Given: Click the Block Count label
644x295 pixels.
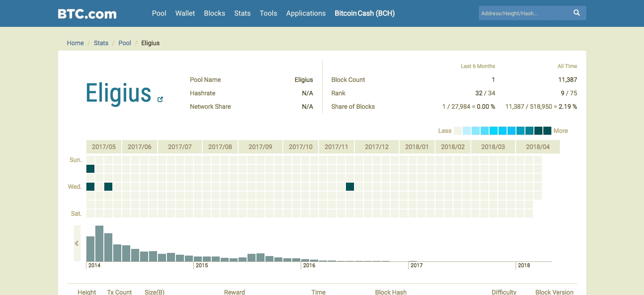Looking at the screenshot, I should click(348, 80).
